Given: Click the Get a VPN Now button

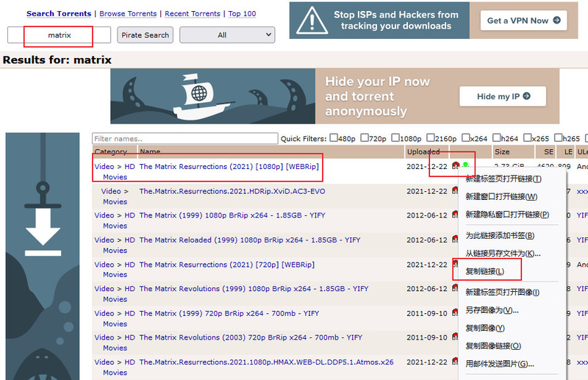Looking at the screenshot, I should 524,21.
